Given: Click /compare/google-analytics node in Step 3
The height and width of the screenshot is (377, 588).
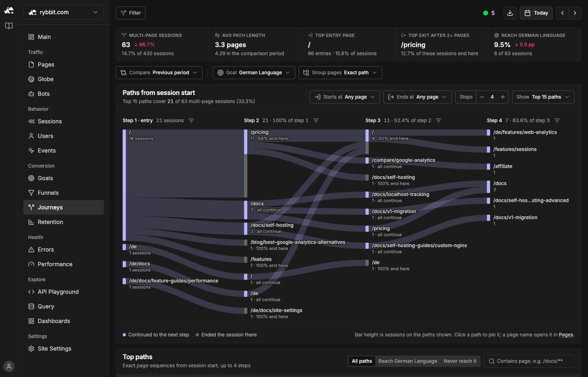Looking at the screenshot, I should pos(404,160).
